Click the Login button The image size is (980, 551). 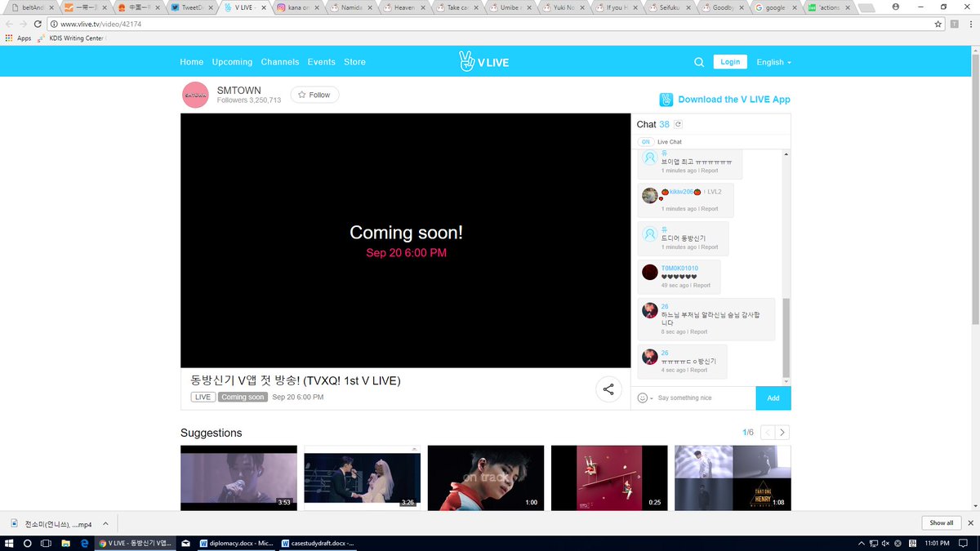(730, 62)
